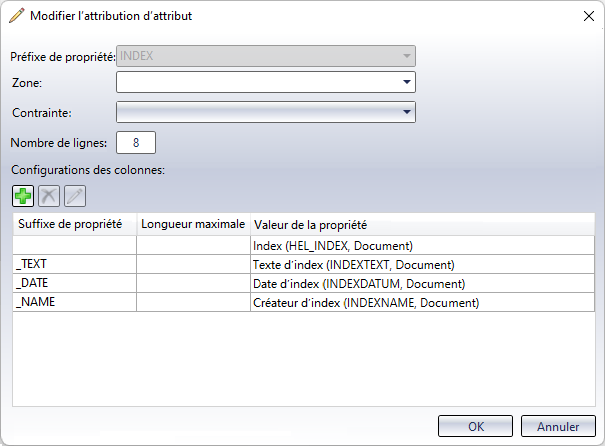This screenshot has width=605, height=446.
Task: Select the Texte d'index row
Action: pos(353,264)
